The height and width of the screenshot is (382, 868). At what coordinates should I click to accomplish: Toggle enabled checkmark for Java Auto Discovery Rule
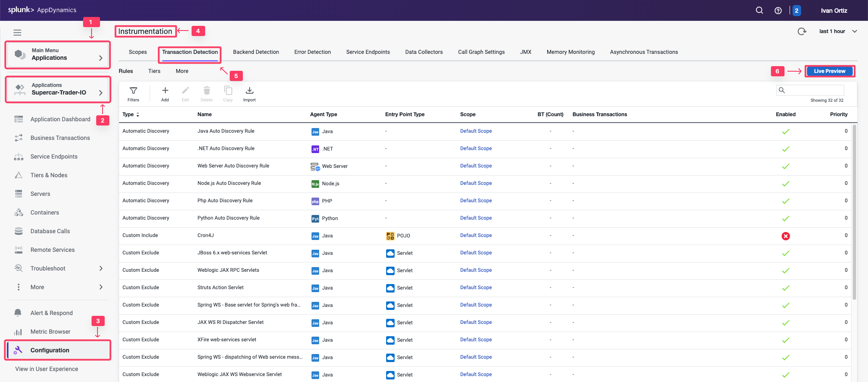785,132
